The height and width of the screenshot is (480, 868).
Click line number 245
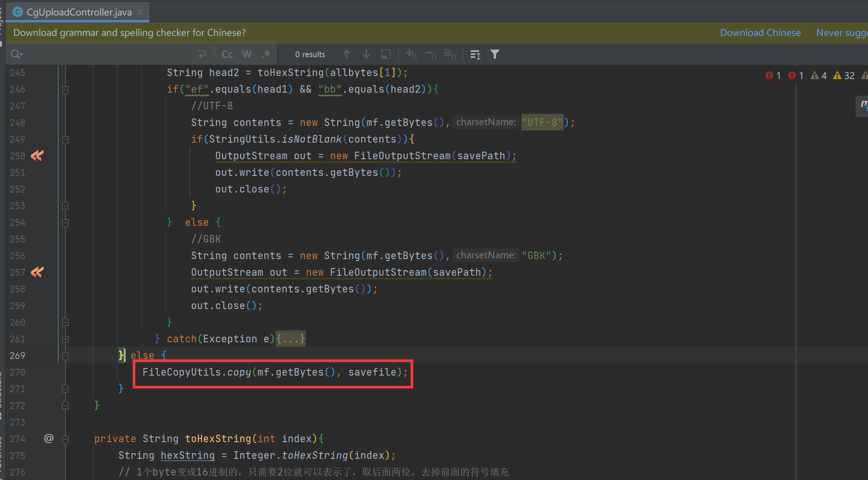point(17,73)
